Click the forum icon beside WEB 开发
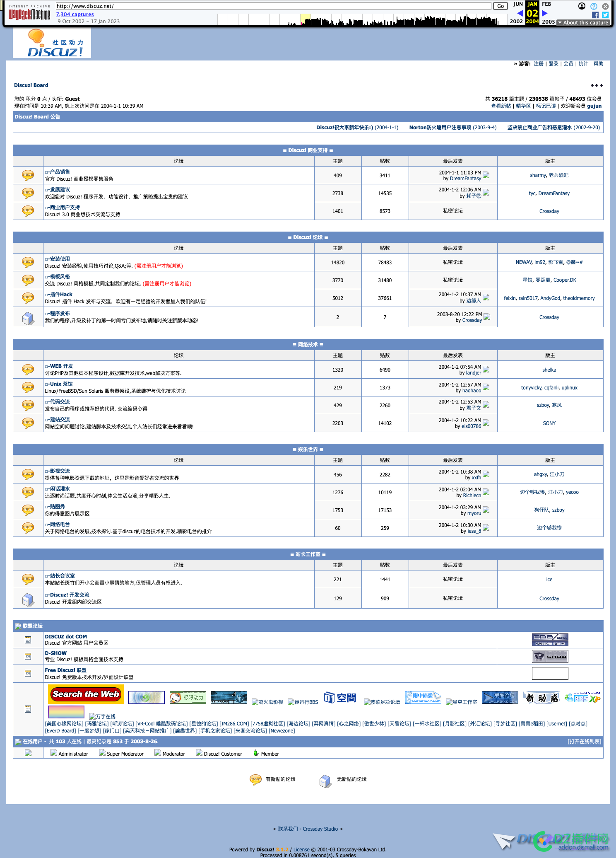Screen dimensions: 616x858 coord(28,370)
